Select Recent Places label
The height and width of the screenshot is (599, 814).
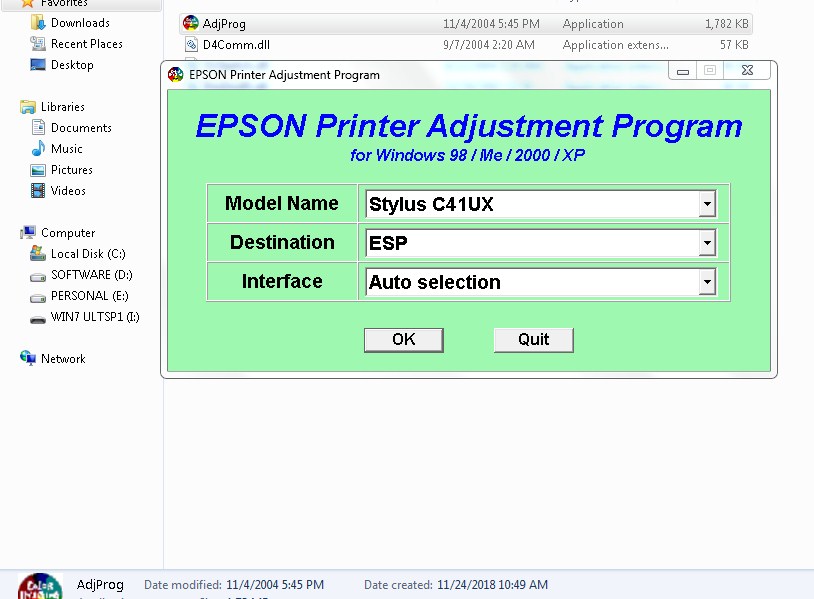coord(87,44)
